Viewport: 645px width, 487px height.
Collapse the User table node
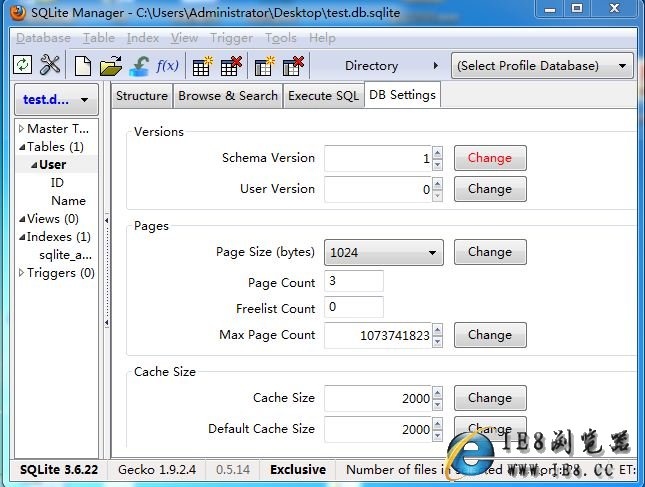pyautogui.click(x=34, y=165)
